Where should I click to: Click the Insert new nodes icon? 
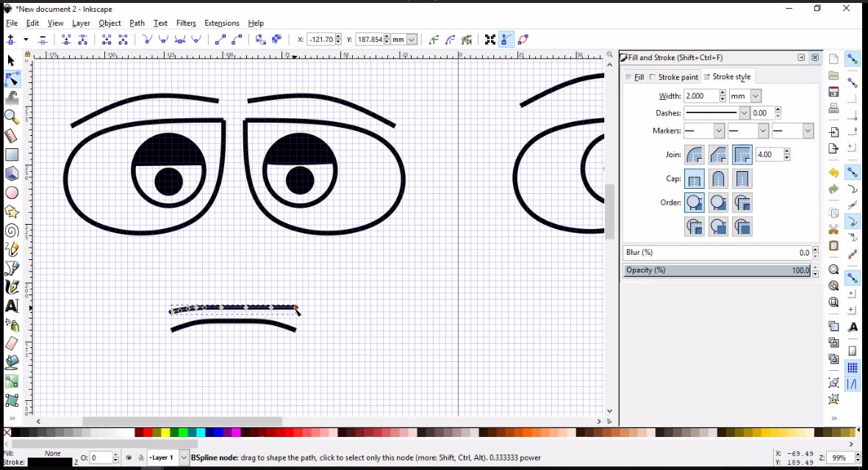[x=10, y=39]
